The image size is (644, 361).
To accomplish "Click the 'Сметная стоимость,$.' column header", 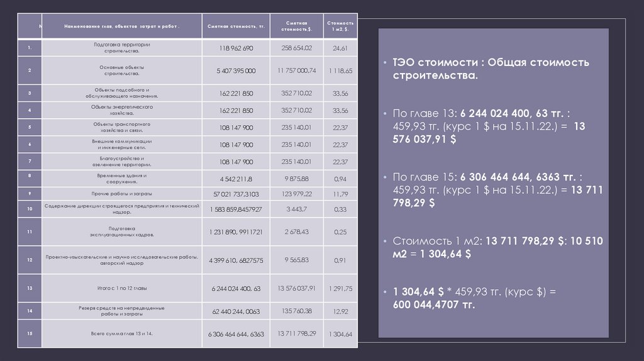I will (297, 26).
